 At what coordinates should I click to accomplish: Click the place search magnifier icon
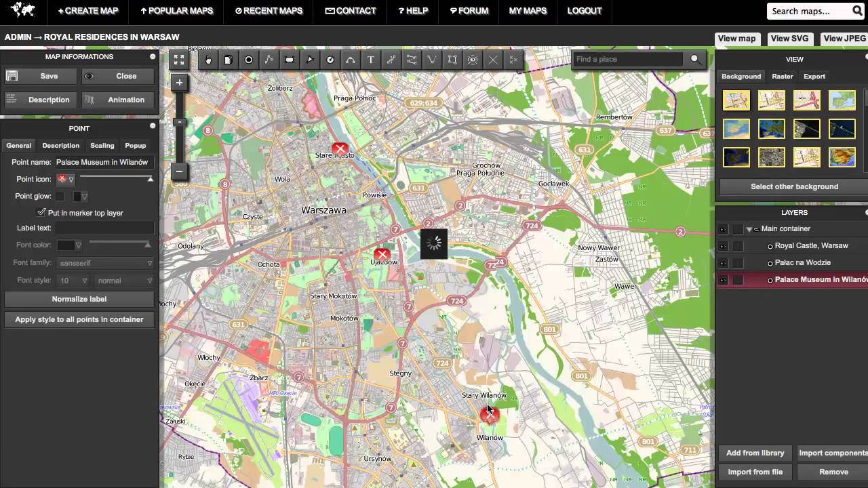click(x=694, y=59)
